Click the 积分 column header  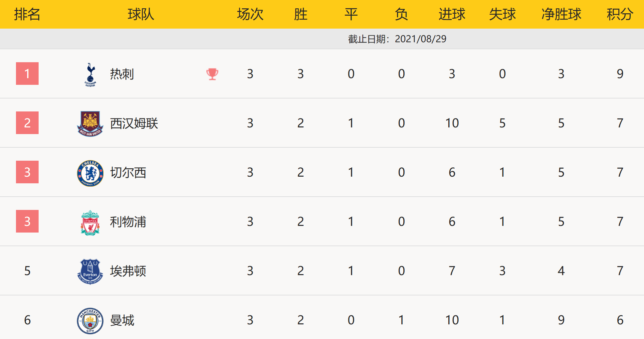tap(620, 14)
